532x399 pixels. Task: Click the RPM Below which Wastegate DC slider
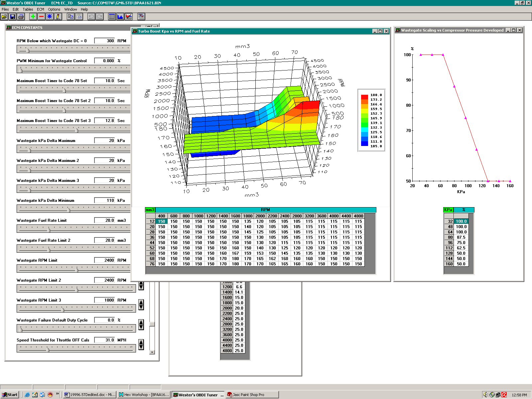(x=73, y=49)
